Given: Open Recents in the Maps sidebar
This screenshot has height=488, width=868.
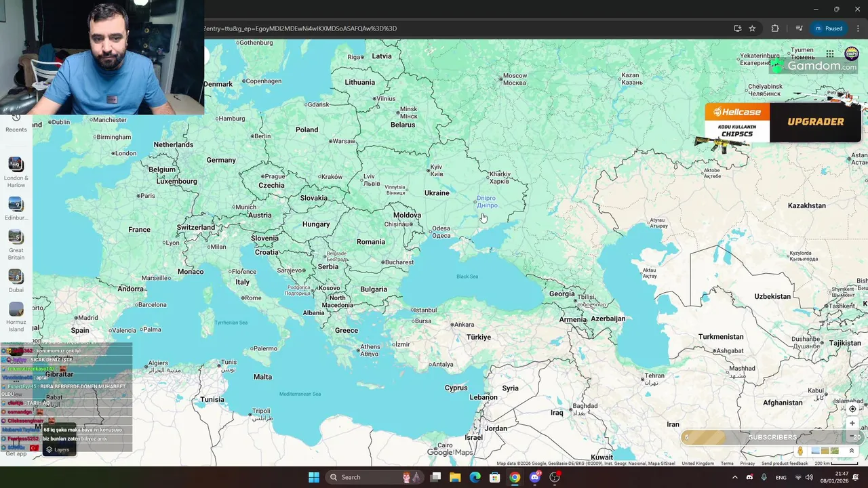Looking at the screenshot, I should 16,123.
